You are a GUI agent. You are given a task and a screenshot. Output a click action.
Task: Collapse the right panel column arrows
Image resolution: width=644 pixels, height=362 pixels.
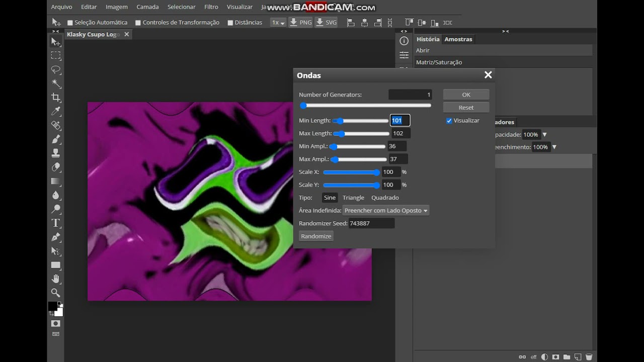click(x=506, y=31)
